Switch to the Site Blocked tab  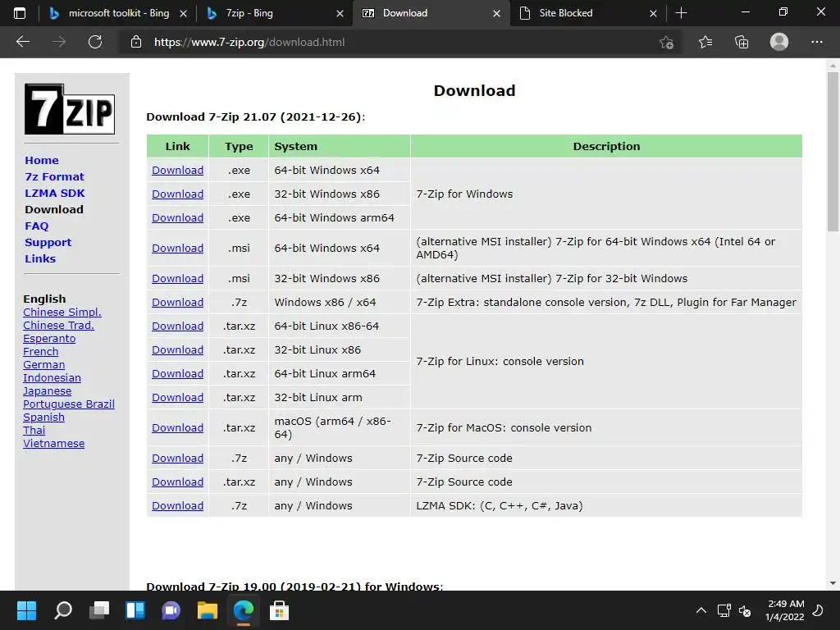click(587, 13)
